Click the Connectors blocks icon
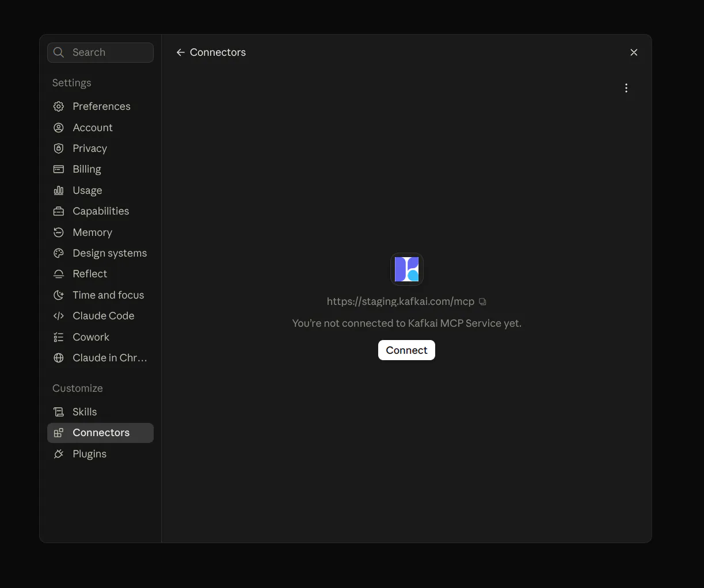This screenshot has height=588, width=704. point(59,433)
